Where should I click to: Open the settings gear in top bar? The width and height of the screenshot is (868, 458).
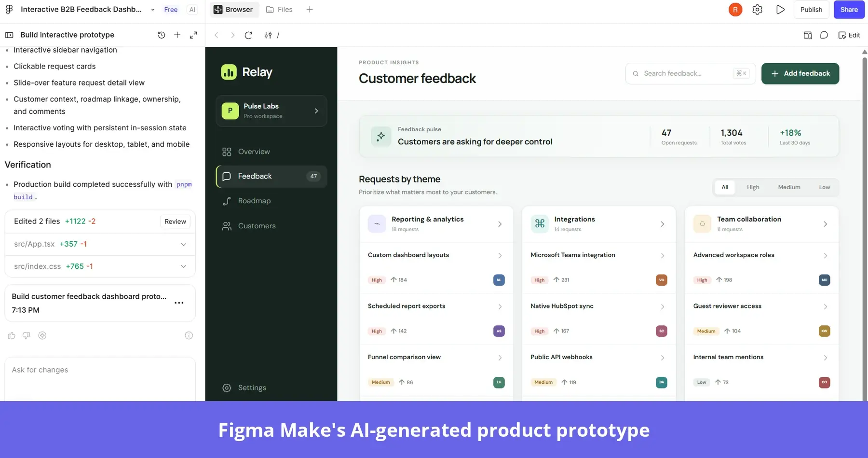[758, 10]
